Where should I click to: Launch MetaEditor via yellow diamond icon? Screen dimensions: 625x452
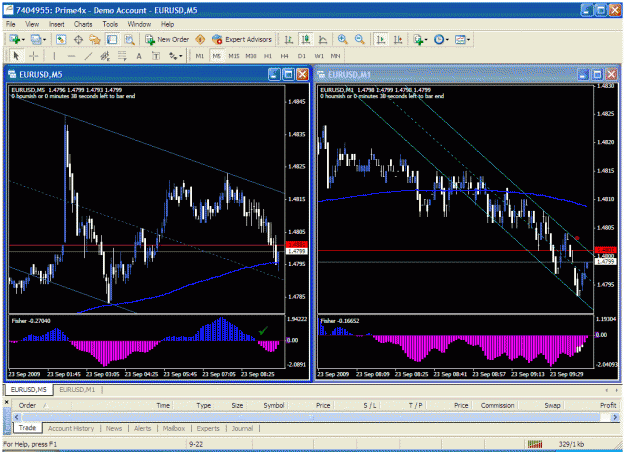[x=200, y=39]
